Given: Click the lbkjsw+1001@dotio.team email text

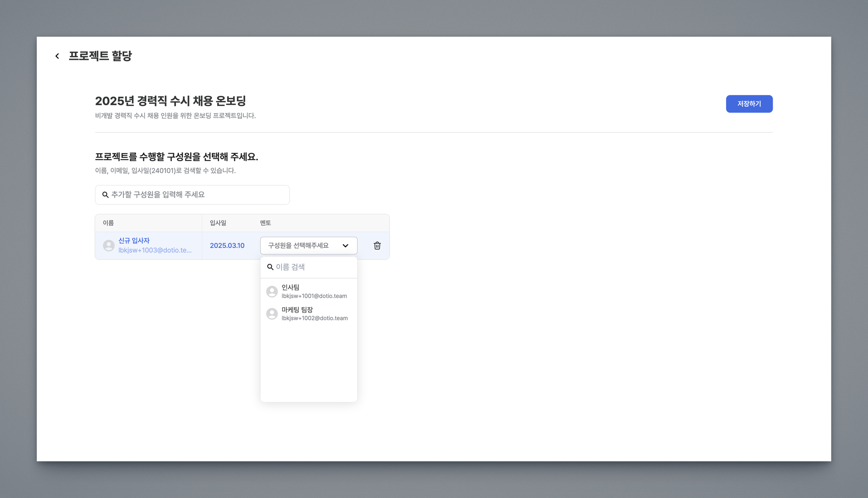Looking at the screenshot, I should [314, 296].
